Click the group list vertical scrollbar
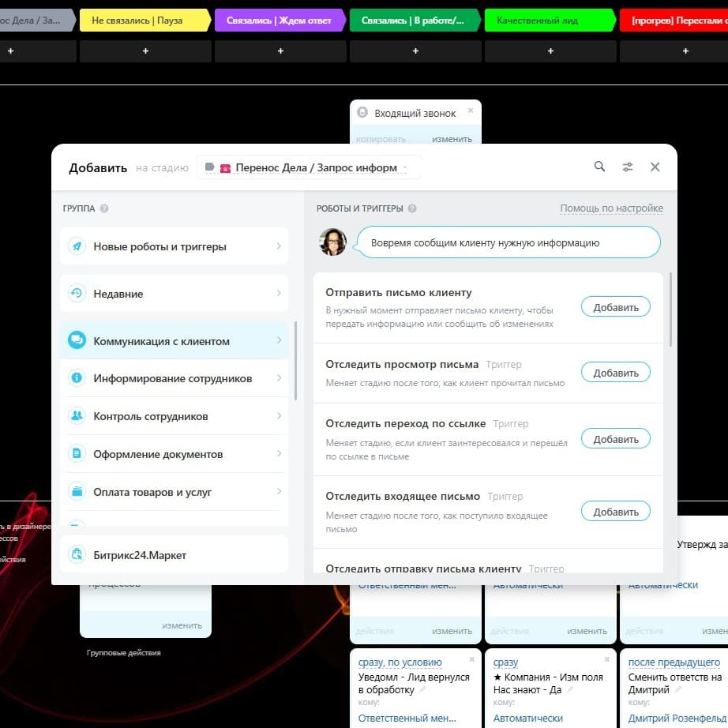728x728 pixels. (x=296, y=361)
